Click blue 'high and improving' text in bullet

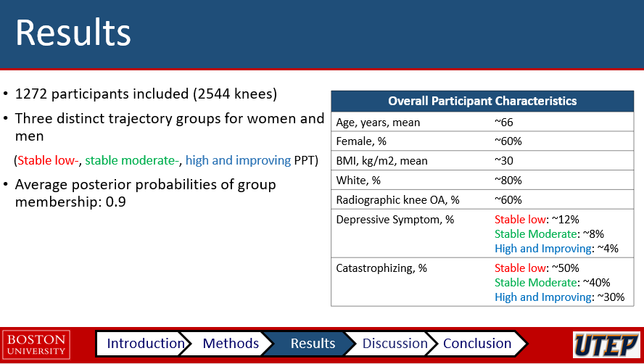coord(238,160)
